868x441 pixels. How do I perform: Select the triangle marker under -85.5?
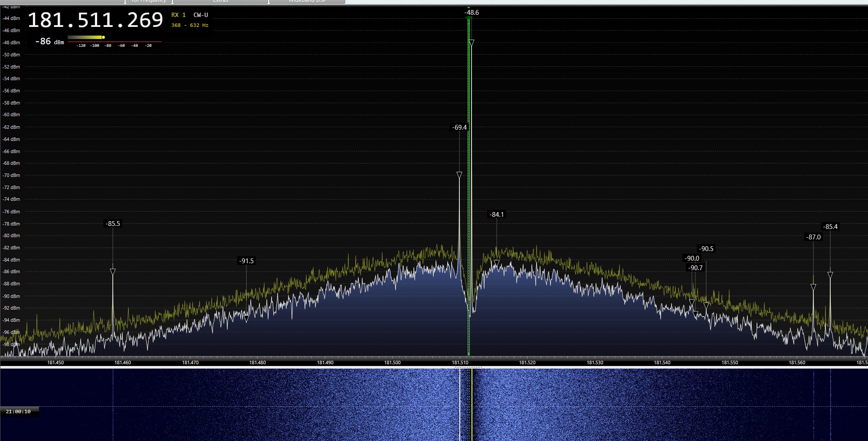pyautogui.click(x=113, y=272)
